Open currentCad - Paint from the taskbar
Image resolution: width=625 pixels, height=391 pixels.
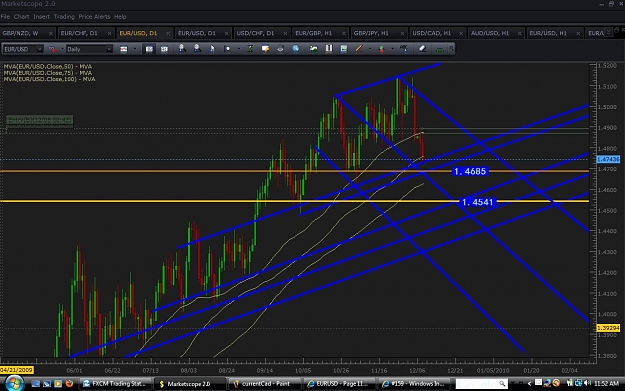click(x=263, y=384)
